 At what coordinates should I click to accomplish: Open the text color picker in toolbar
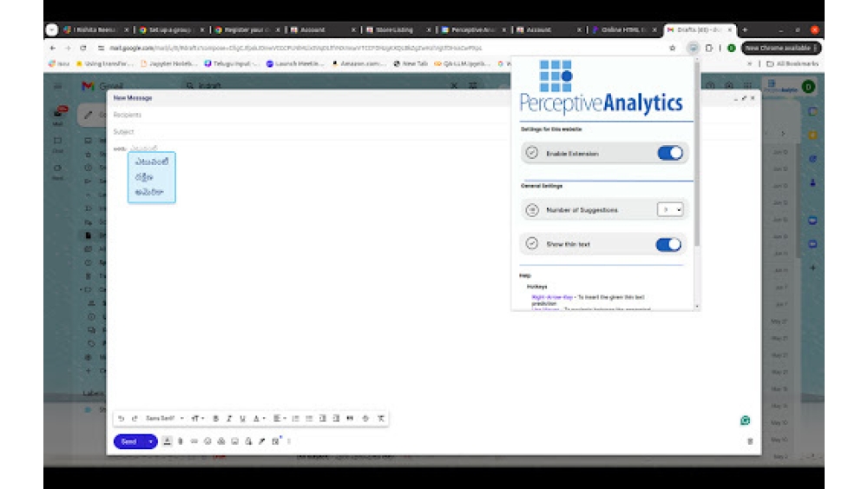click(x=257, y=419)
